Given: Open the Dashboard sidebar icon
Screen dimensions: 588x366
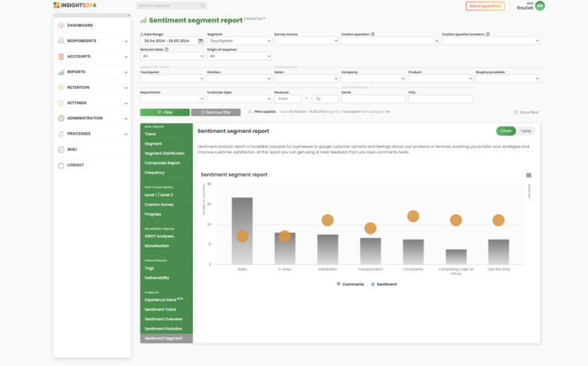Looking at the screenshot, I should click(61, 25).
